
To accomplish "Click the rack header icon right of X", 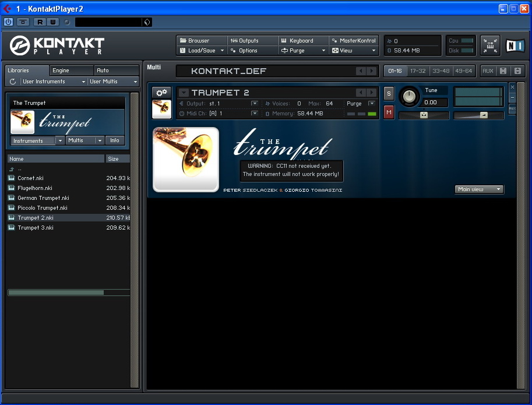I will click(x=517, y=71).
